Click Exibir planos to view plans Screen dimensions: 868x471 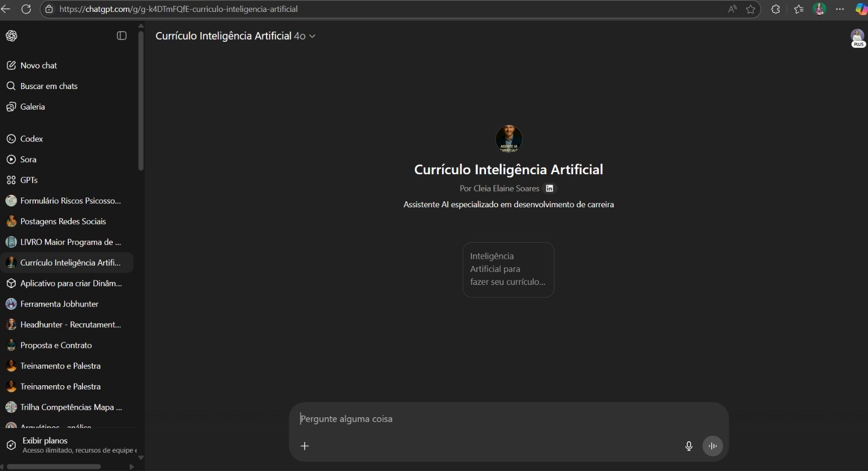[x=69, y=445]
